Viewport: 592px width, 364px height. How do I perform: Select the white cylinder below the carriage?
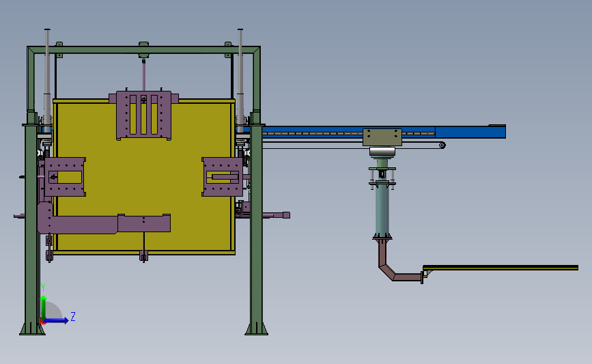tap(382, 152)
